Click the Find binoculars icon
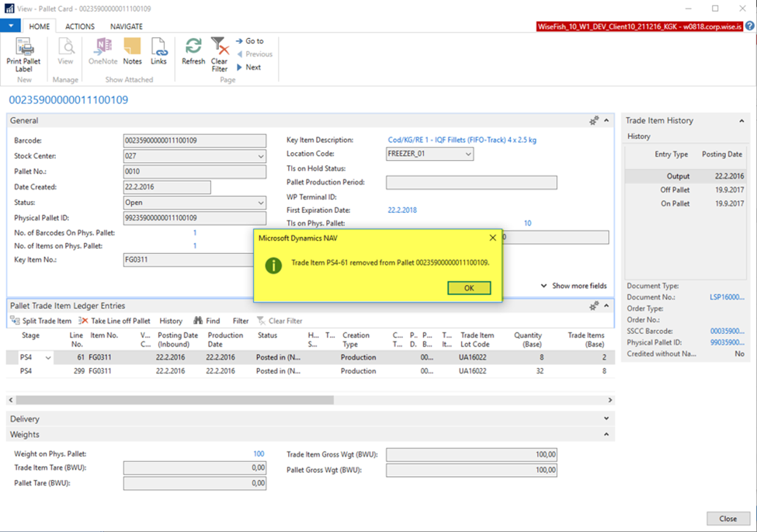This screenshot has width=757, height=532. pyautogui.click(x=198, y=321)
